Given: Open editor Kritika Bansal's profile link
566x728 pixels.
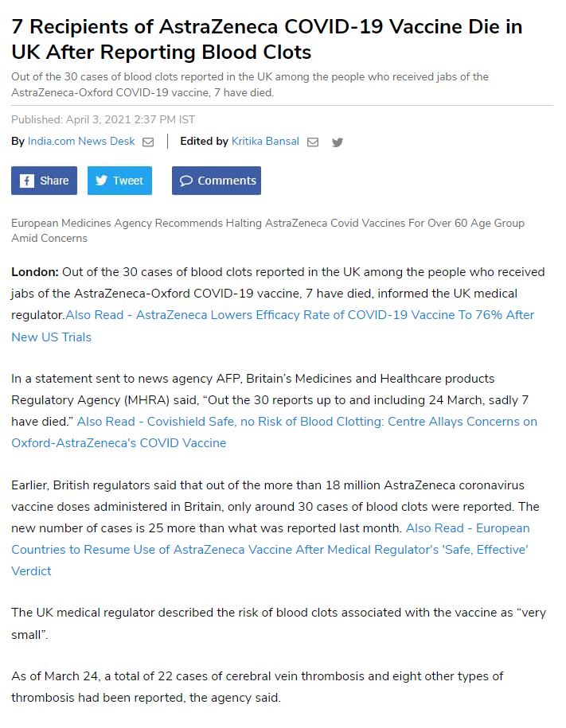Looking at the screenshot, I should 265,141.
